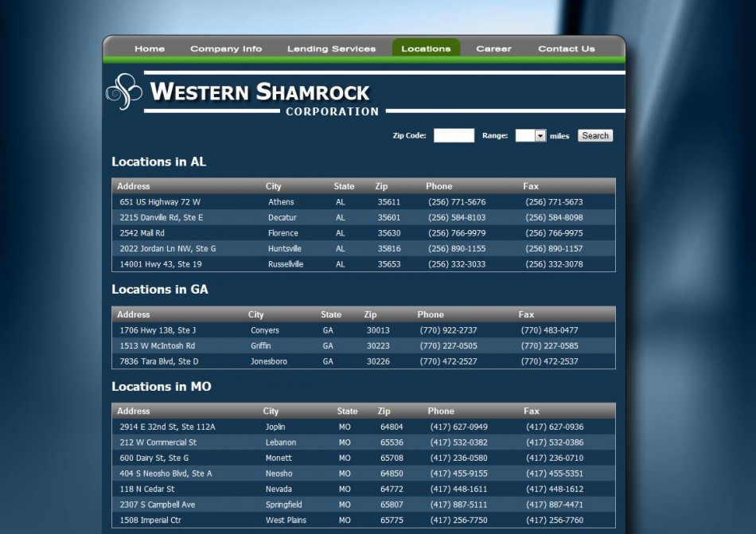Select fax (256) 890-1157
Screen dimensions: 756x534
point(554,248)
